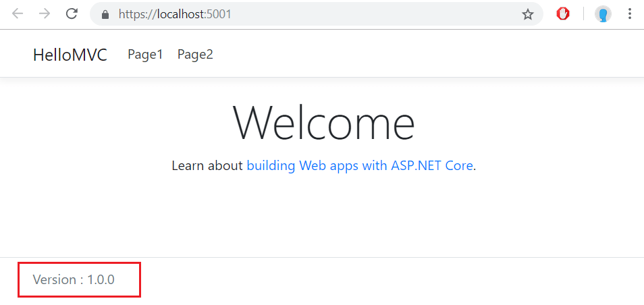Navigate to Page2
644x305 pixels.
[x=195, y=54]
